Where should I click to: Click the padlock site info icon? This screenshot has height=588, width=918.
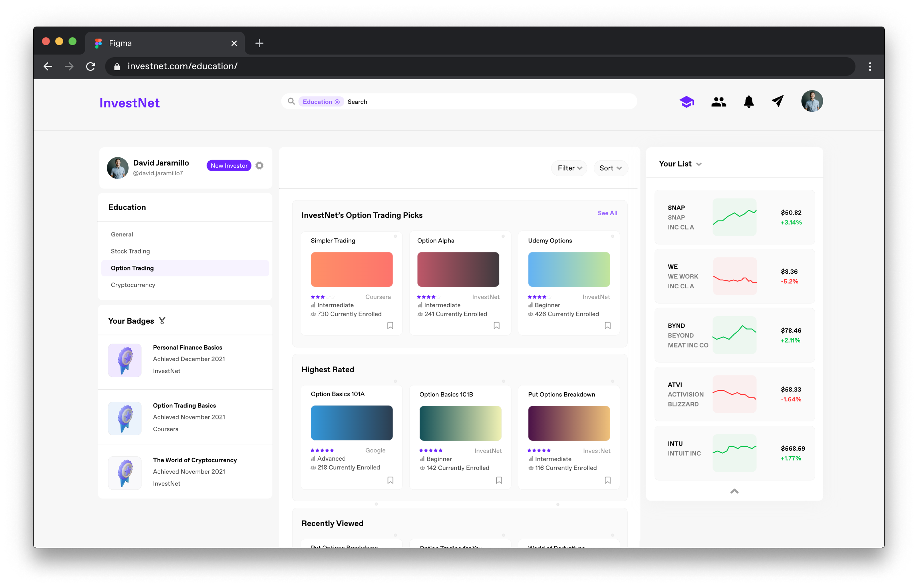(117, 67)
